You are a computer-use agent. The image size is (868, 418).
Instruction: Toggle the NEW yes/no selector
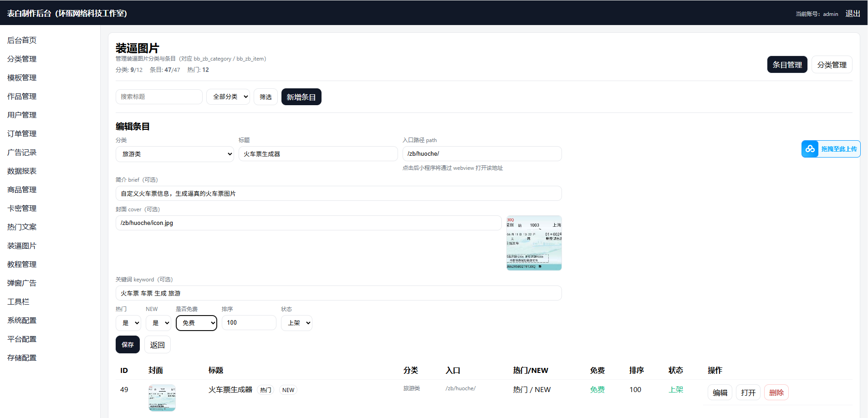(158, 323)
